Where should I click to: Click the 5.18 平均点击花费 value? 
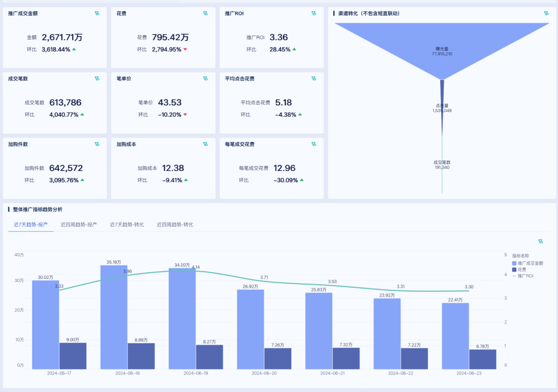tap(284, 102)
